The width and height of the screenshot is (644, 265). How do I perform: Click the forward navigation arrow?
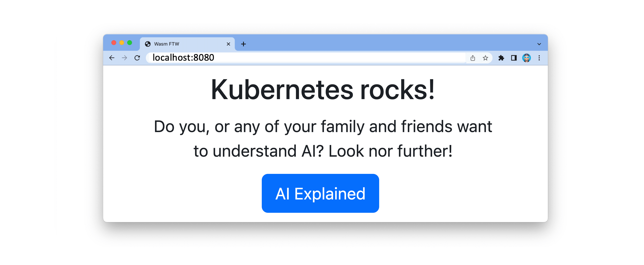124,58
